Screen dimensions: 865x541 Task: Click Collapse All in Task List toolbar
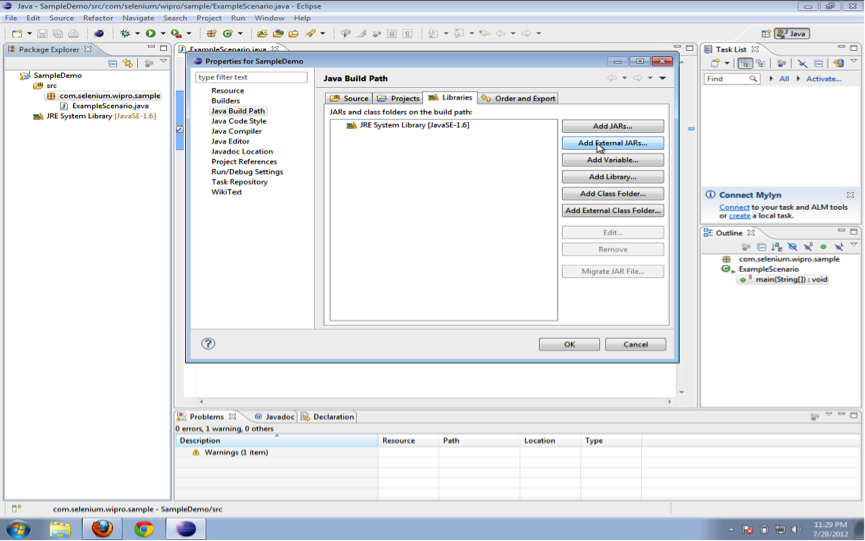point(818,63)
